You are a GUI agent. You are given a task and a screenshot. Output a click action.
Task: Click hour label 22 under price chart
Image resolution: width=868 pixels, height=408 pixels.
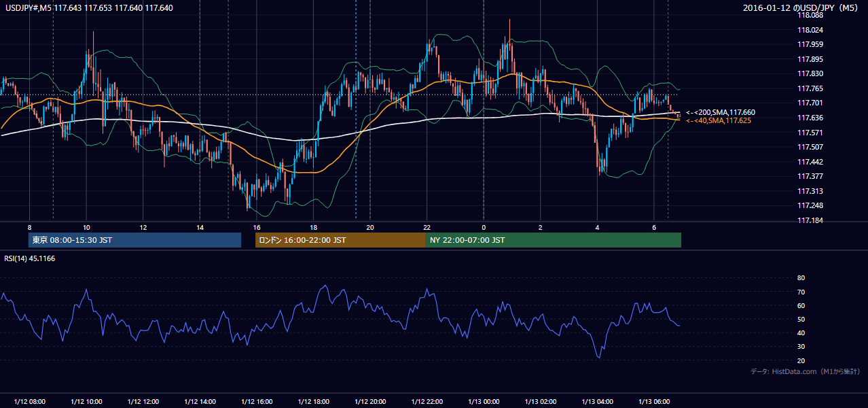[427, 227]
